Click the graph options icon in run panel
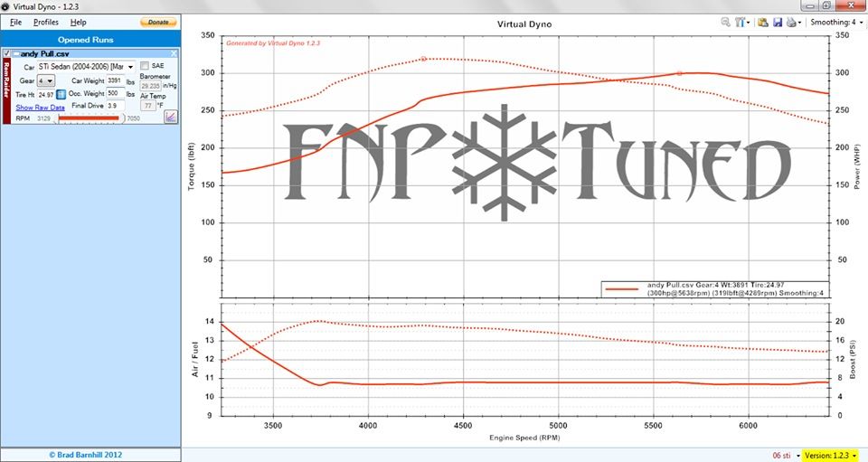Viewport: 868px width, 462px height. pos(171,117)
